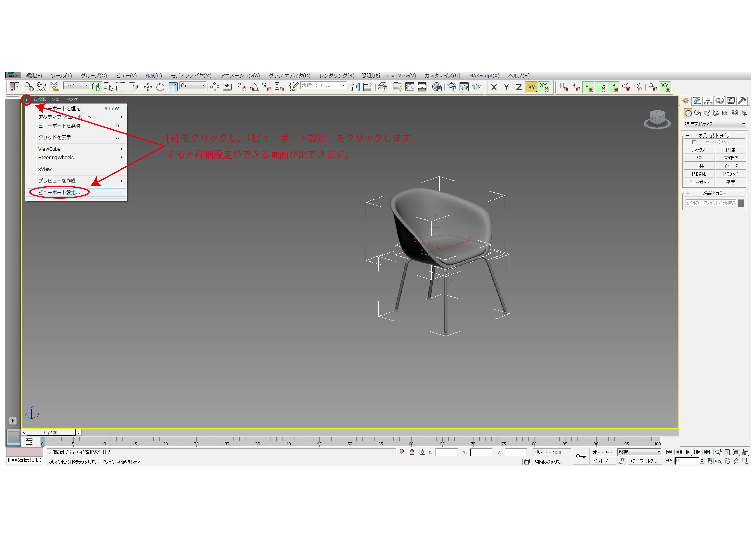Open the Modify command panel tab

click(697, 101)
